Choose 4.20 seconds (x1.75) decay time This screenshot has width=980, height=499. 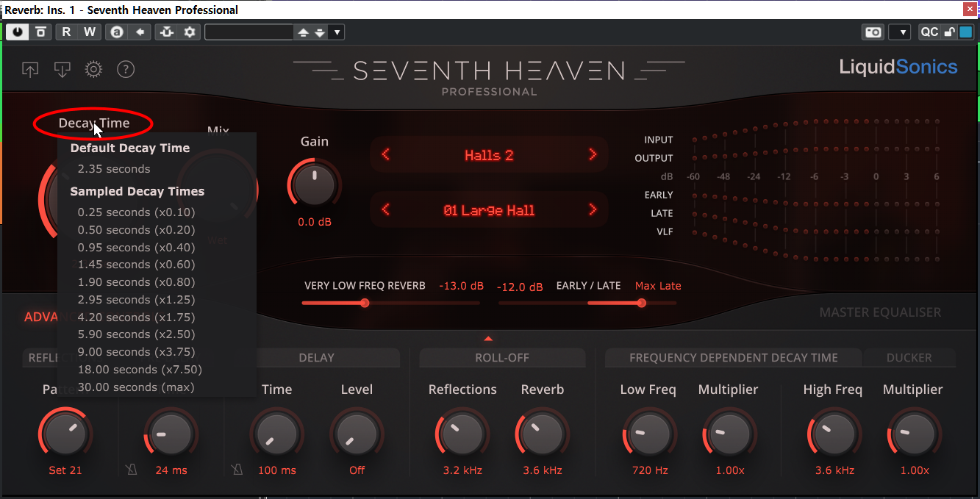coord(137,317)
